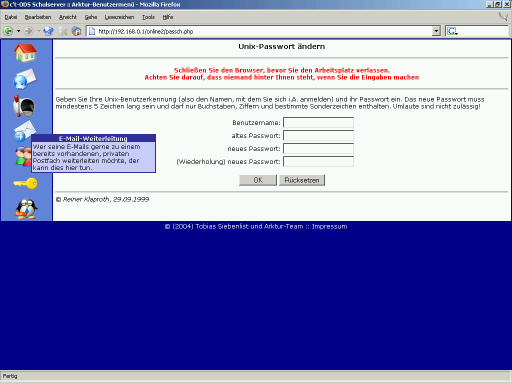Open search engine selector dropdown

452,32
